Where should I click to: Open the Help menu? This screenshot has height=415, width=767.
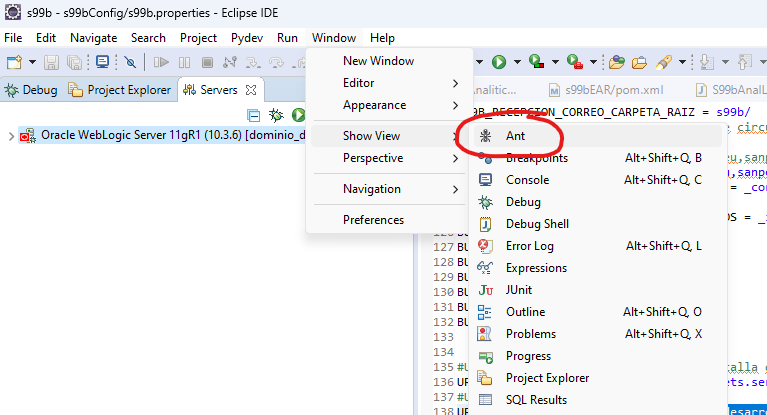pos(382,38)
